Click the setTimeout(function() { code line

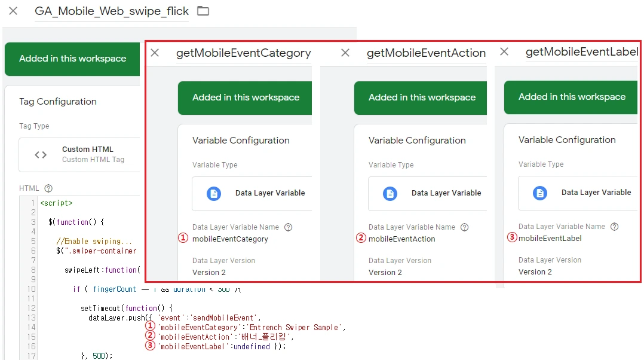point(127,308)
